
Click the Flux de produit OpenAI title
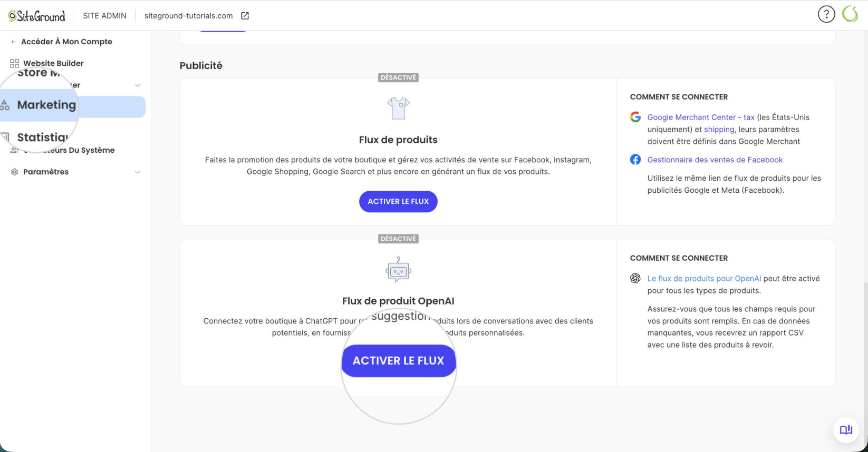(x=398, y=301)
